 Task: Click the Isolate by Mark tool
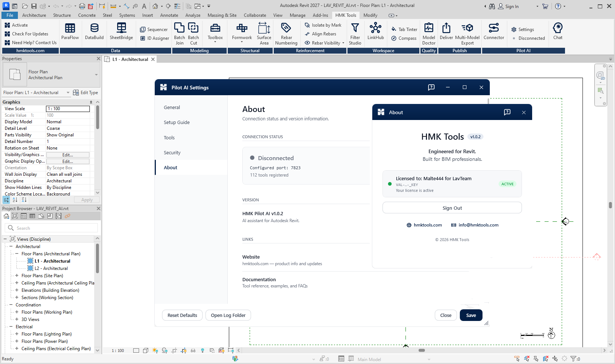point(323,25)
